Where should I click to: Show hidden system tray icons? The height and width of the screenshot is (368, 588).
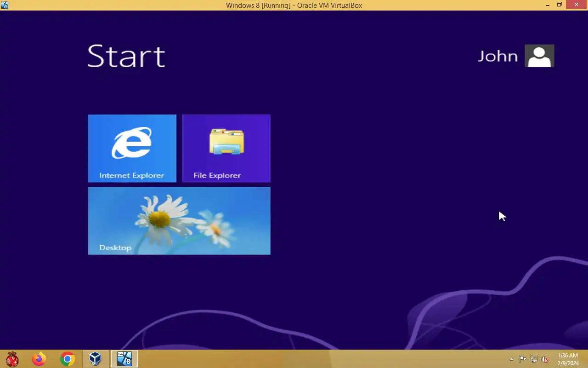click(x=512, y=359)
